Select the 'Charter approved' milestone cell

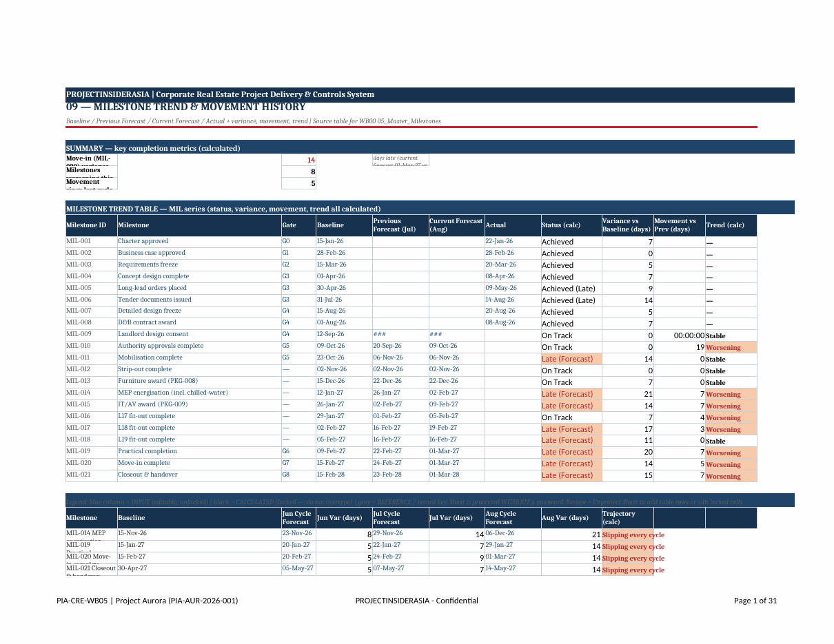click(199, 242)
